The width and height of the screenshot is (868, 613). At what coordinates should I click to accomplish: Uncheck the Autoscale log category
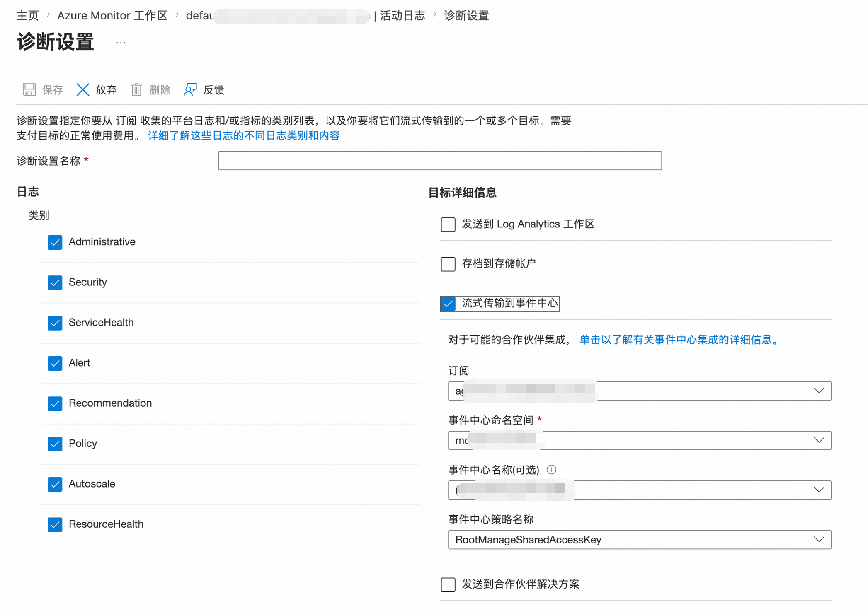(x=55, y=484)
